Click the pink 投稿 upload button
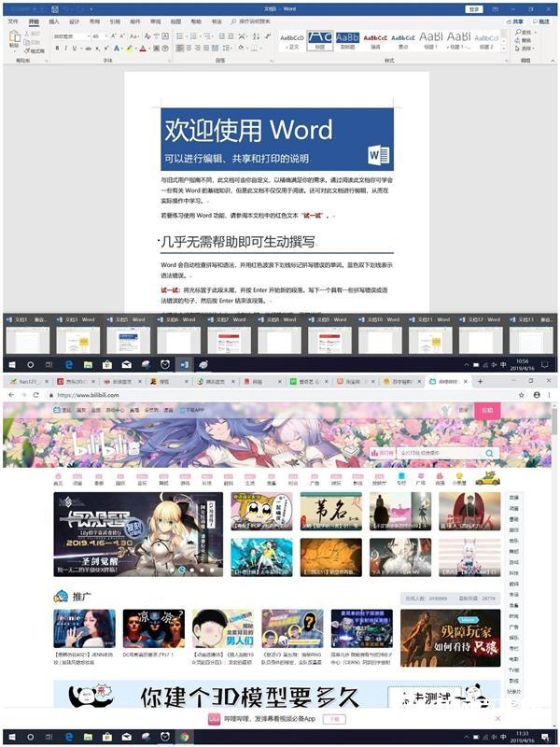560x747 pixels. (x=486, y=411)
